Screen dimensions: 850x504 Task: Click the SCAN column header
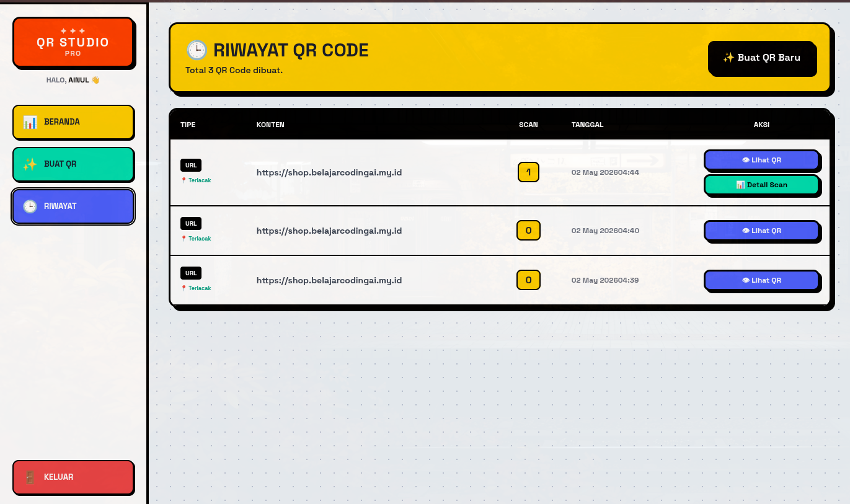pyautogui.click(x=528, y=125)
